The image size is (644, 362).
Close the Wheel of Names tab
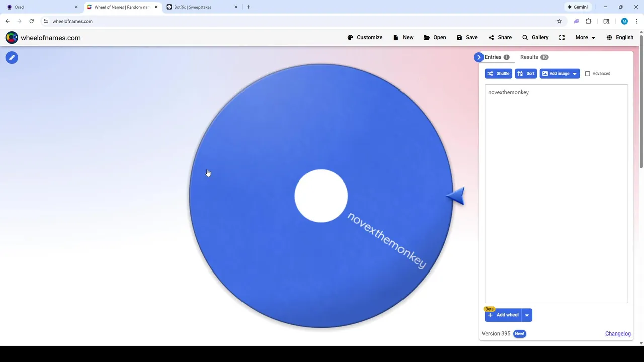[156, 7]
